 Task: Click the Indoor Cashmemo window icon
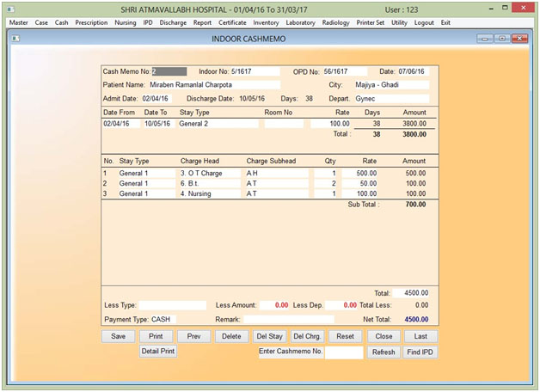[x=17, y=39]
